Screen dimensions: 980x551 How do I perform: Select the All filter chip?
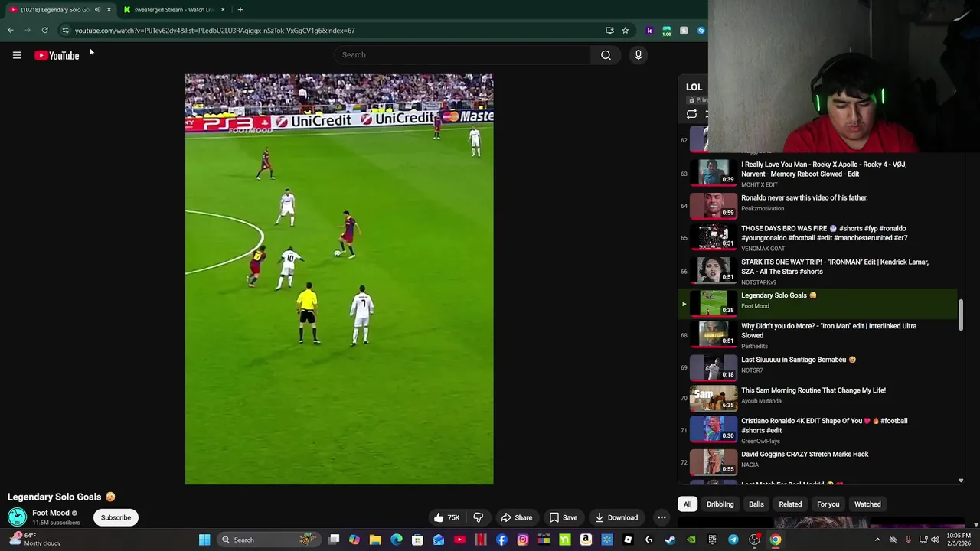[x=688, y=504]
